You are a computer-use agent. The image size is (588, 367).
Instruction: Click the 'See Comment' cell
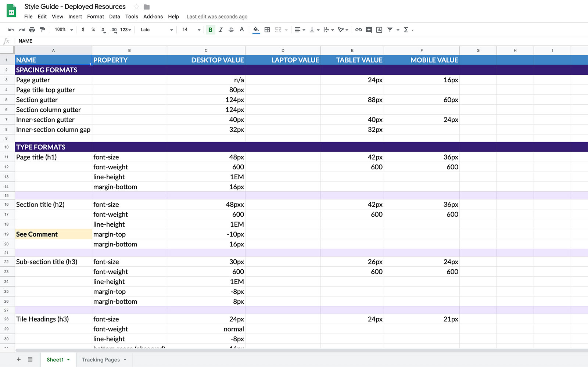click(53, 234)
